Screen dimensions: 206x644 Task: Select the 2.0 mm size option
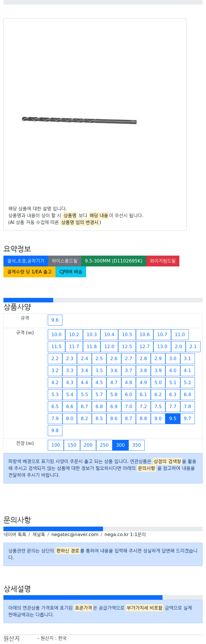coord(179,346)
